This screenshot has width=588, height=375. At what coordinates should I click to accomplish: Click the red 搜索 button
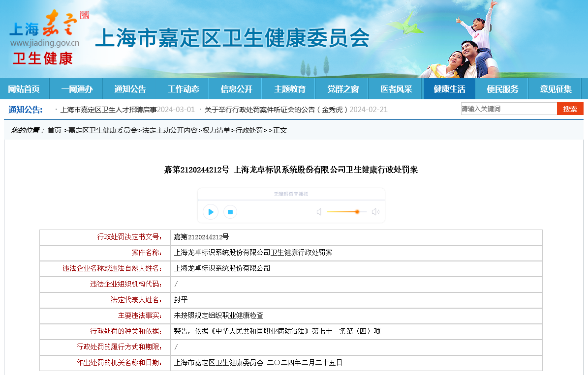[x=570, y=109]
